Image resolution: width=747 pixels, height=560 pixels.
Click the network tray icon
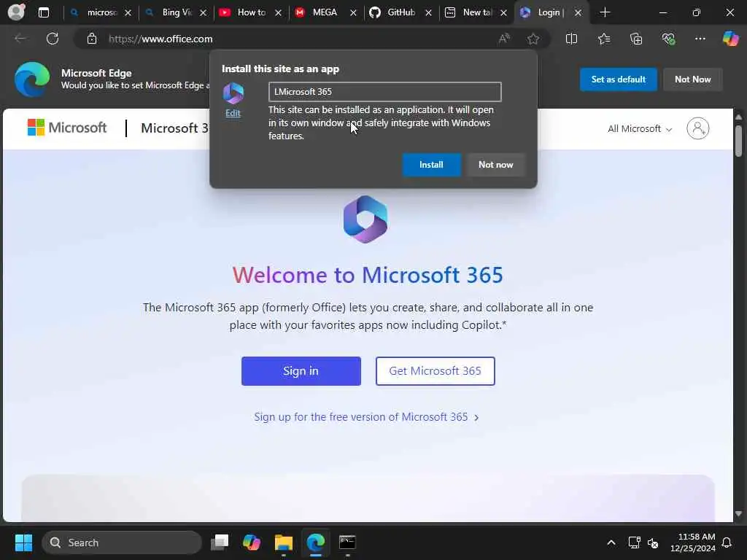tap(634, 542)
